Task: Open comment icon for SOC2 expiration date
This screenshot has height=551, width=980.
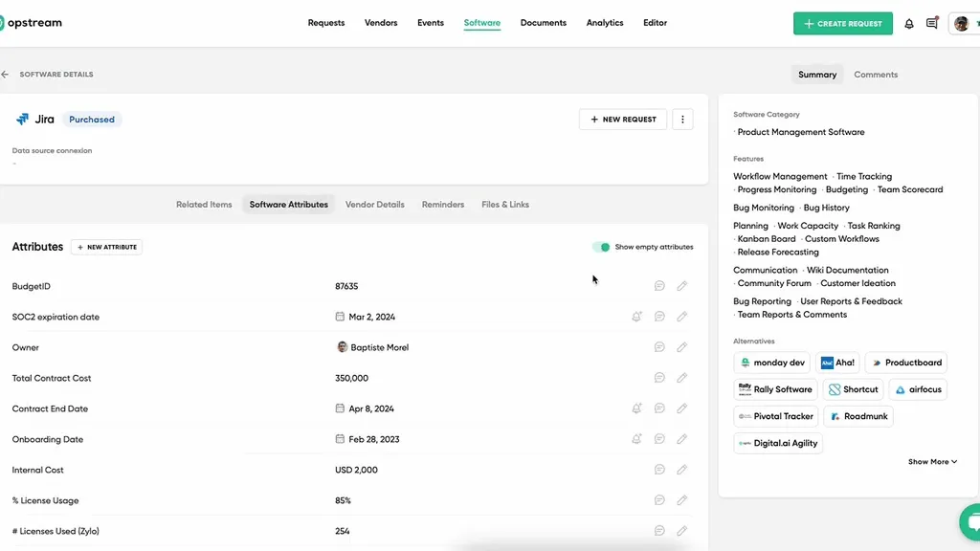Action: coord(659,317)
